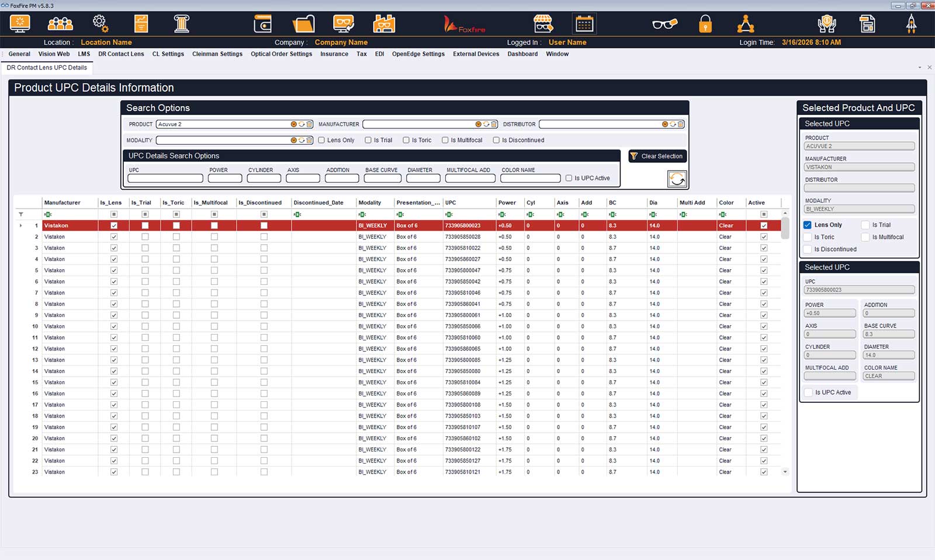Click the scroll down arrow of grid
The width and height of the screenshot is (935, 560).
pyautogui.click(x=785, y=472)
